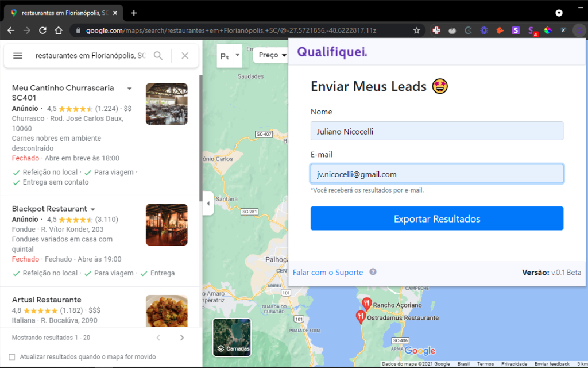Close the restaurantes em Florianópolis tab
Image resolution: width=588 pixels, height=368 pixels.
coord(115,13)
